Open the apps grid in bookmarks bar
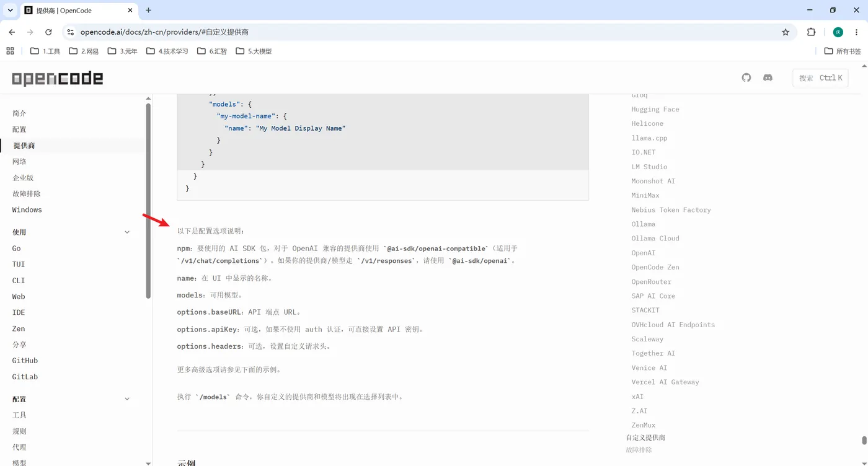Image resolution: width=868 pixels, height=466 pixels. (10, 51)
